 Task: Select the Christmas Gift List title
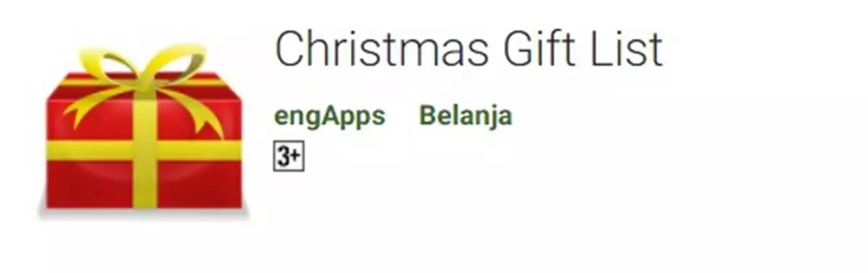469,49
